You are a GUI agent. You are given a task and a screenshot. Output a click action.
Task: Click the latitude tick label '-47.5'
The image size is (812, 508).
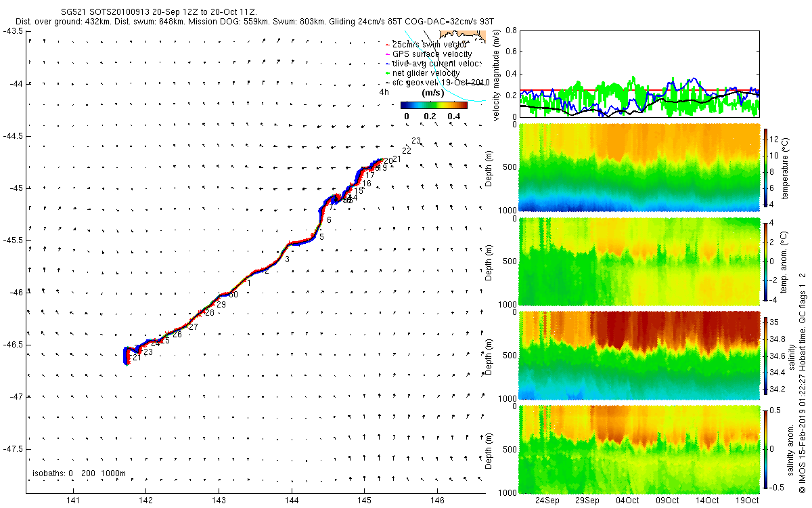pos(14,448)
